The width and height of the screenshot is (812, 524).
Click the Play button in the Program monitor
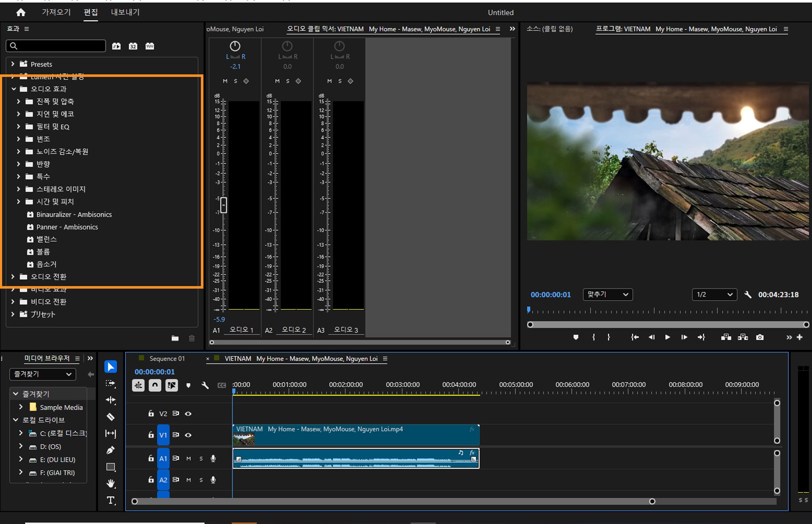[667, 337]
